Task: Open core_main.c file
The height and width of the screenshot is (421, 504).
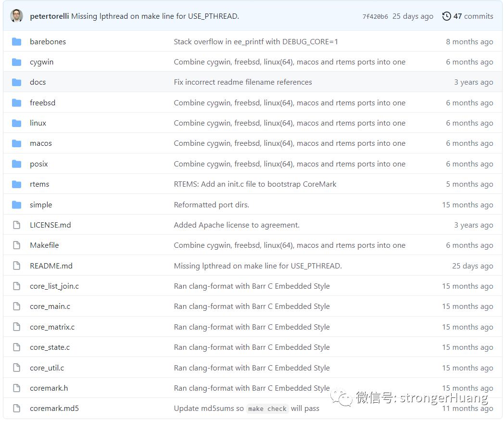Action: tap(50, 306)
